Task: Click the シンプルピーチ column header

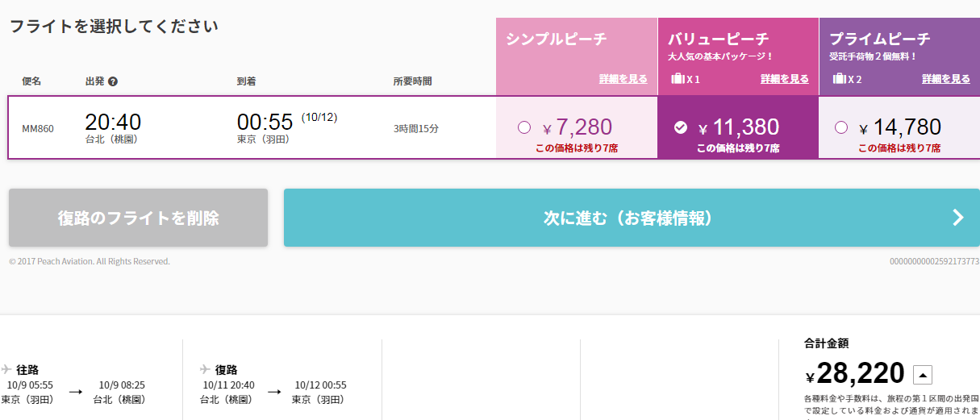Action: pos(577,56)
